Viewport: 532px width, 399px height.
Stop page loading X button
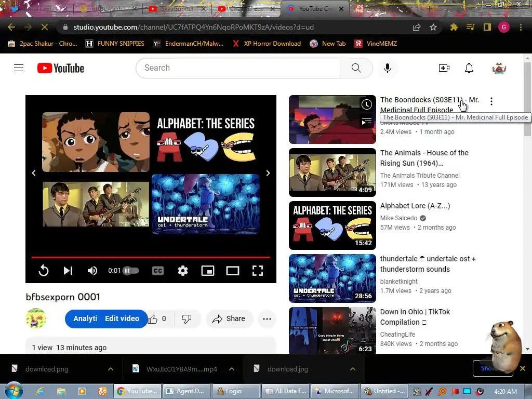click(x=45, y=27)
